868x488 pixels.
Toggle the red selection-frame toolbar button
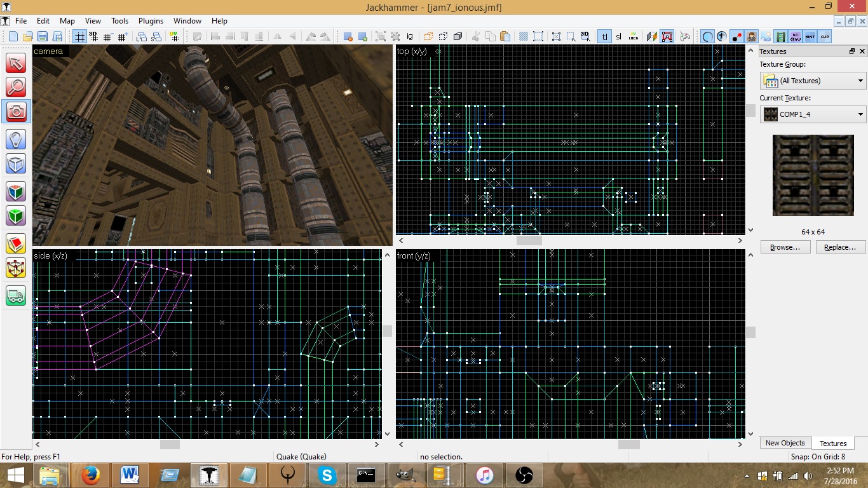(x=667, y=36)
